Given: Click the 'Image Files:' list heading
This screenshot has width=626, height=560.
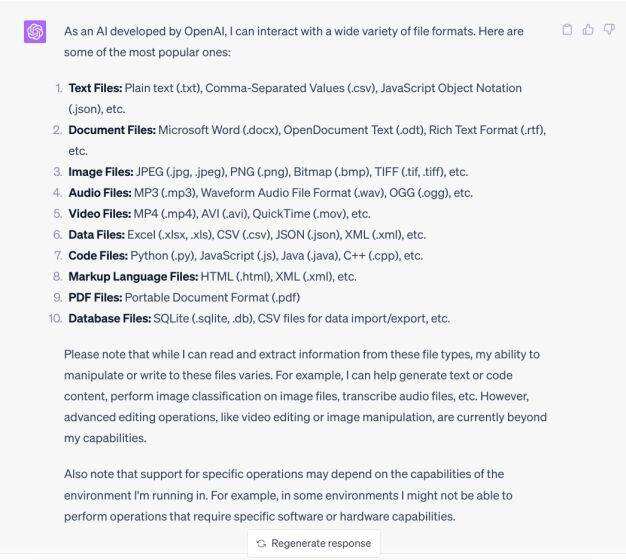Looking at the screenshot, I should point(101,172).
